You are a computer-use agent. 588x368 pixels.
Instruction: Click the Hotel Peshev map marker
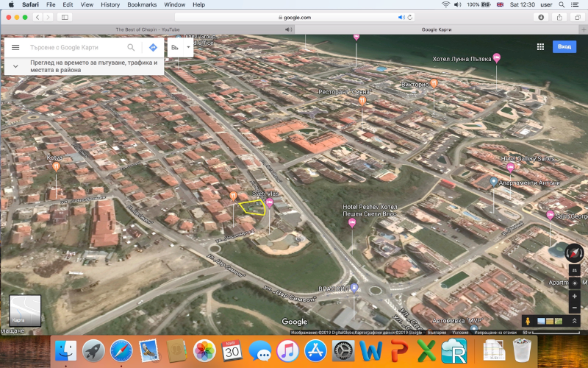351,222
